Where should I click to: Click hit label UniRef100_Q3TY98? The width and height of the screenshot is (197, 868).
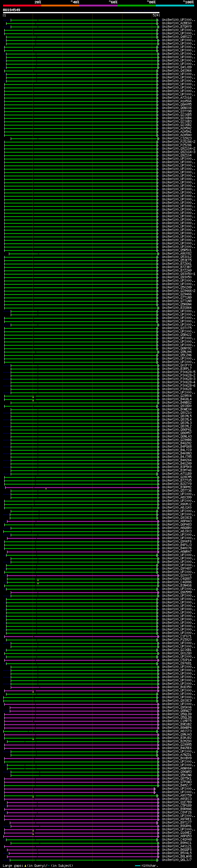tap(177, 111)
